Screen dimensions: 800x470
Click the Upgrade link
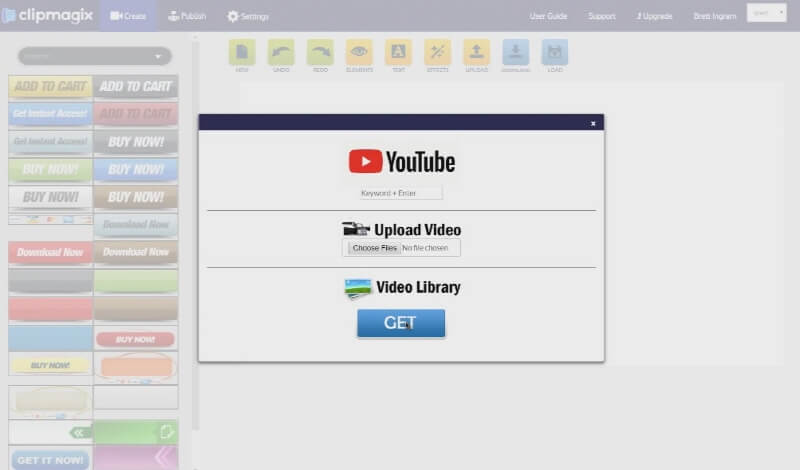click(654, 16)
